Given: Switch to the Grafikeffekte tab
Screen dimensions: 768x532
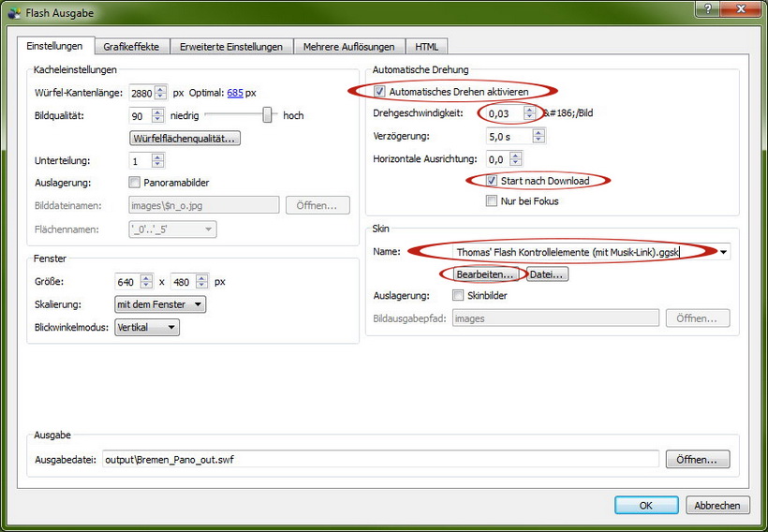Looking at the screenshot, I should [131, 46].
